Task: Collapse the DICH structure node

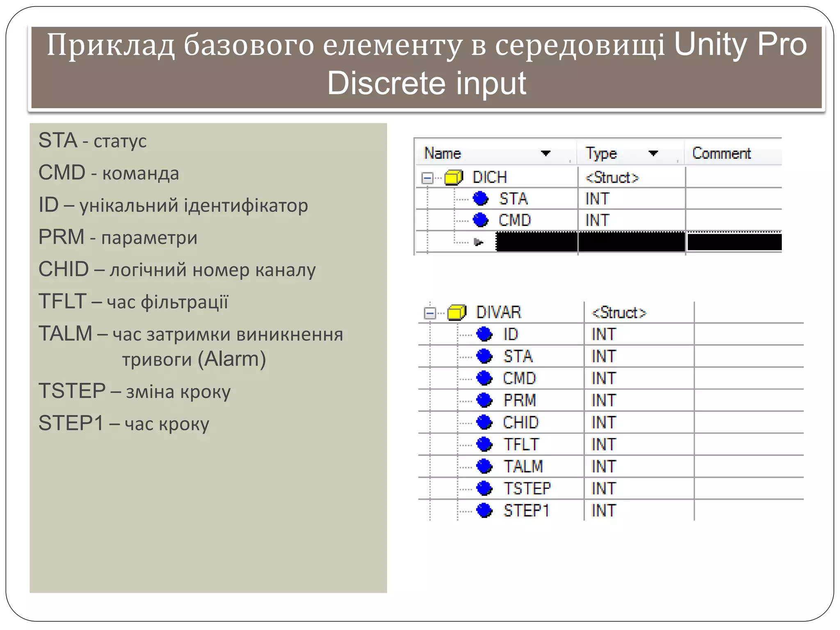Action: [x=427, y=178]
